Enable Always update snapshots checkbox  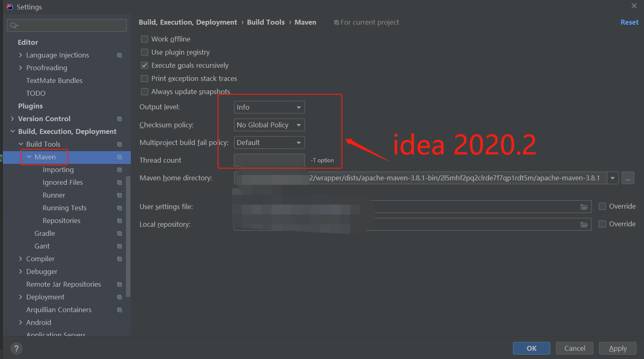[x=144, y=92]
